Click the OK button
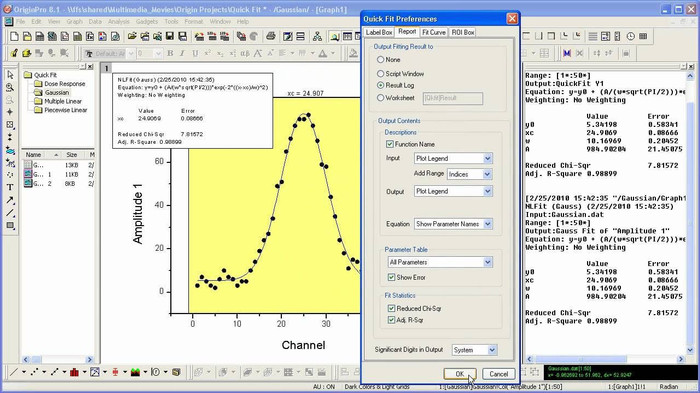 coord(460,374)
